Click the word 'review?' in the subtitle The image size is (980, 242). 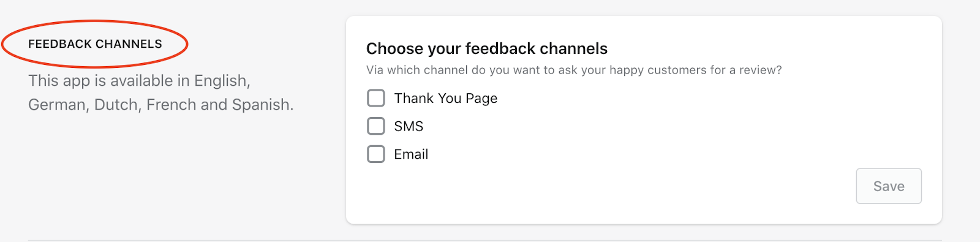pyautogui.click(x=761, y=70)
